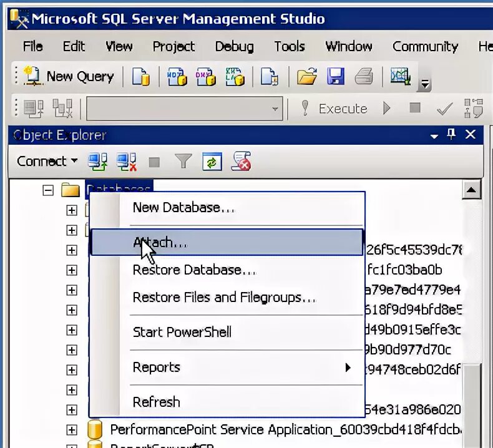Open the Tools menu

(290, 47)
